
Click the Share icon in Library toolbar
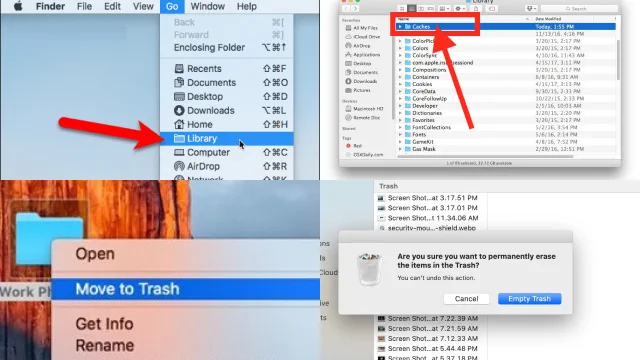(x=476, y=9)
